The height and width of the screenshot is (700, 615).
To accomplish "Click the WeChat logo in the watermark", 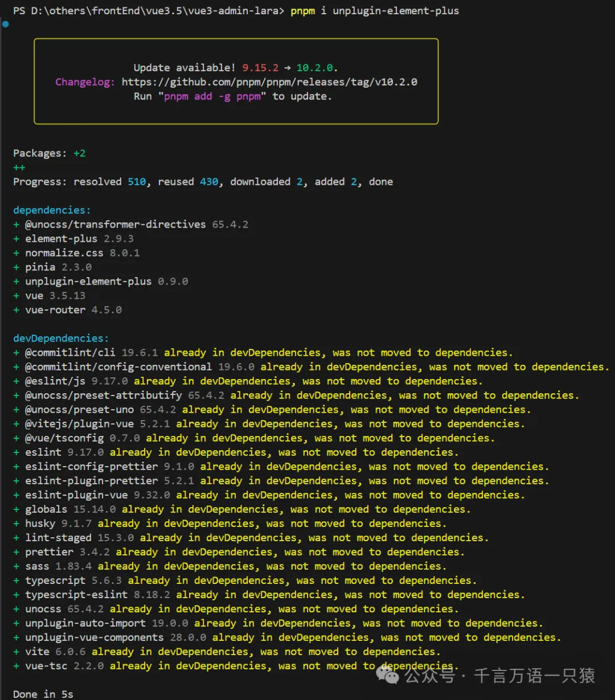I will pyautogui.click(x=390, y=676).
